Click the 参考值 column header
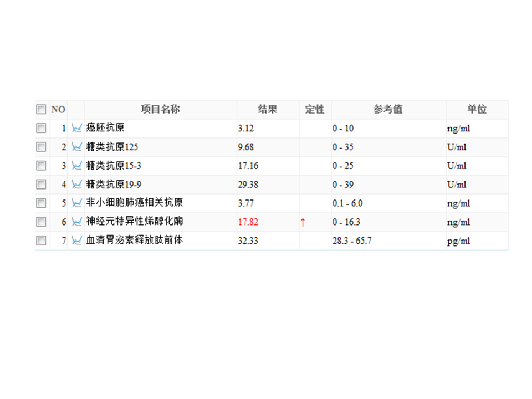The width and height of the screenshot is (532, 399). tap(388, 109)
